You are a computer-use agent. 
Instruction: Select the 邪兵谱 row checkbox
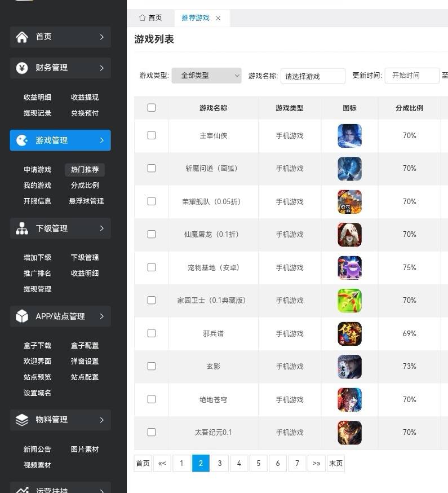(x=151, y=333)
